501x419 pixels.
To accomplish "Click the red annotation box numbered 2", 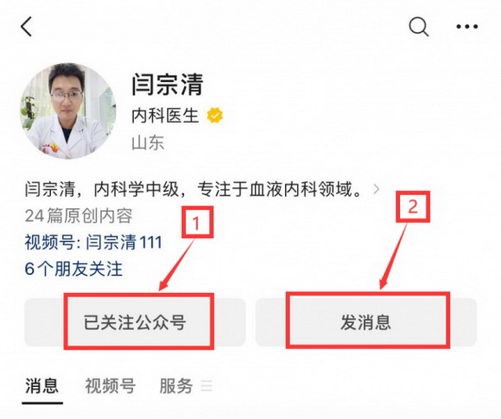I will tap(413, 207).
